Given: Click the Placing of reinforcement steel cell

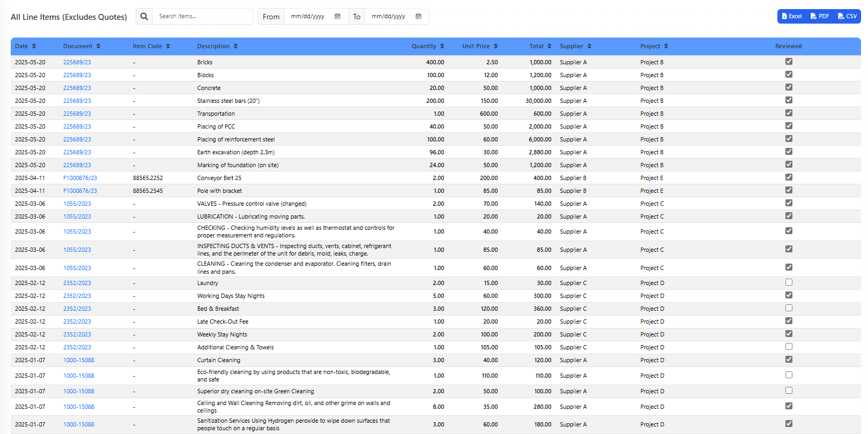Looking at the screenshot, I should [236, 139].
